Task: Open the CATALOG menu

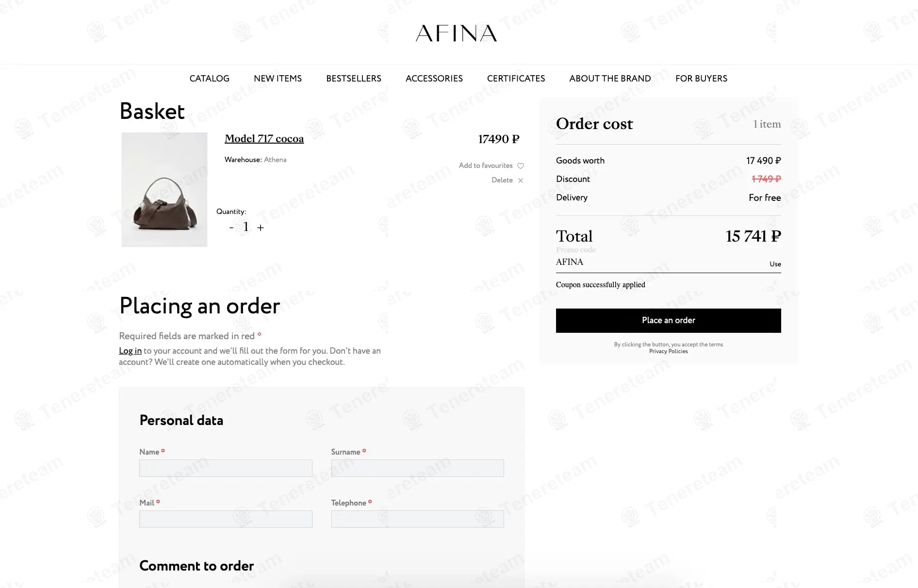Action: [x=209, y=79]
